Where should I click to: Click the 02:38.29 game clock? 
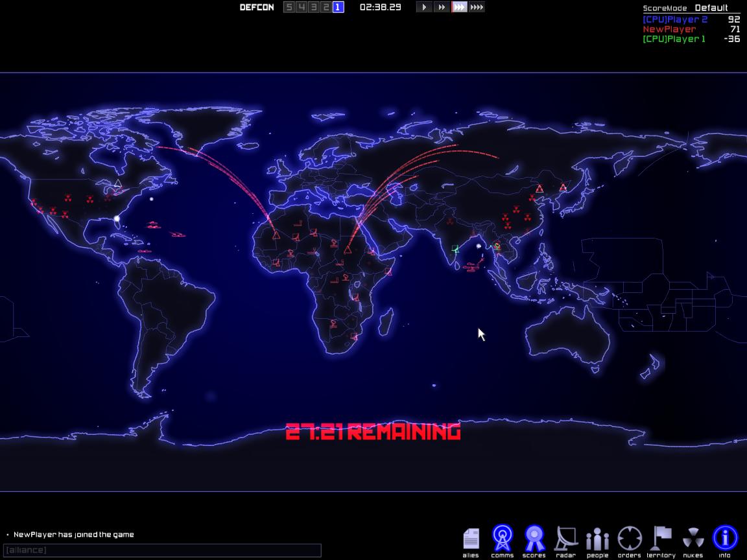click(x=380, y=7)
